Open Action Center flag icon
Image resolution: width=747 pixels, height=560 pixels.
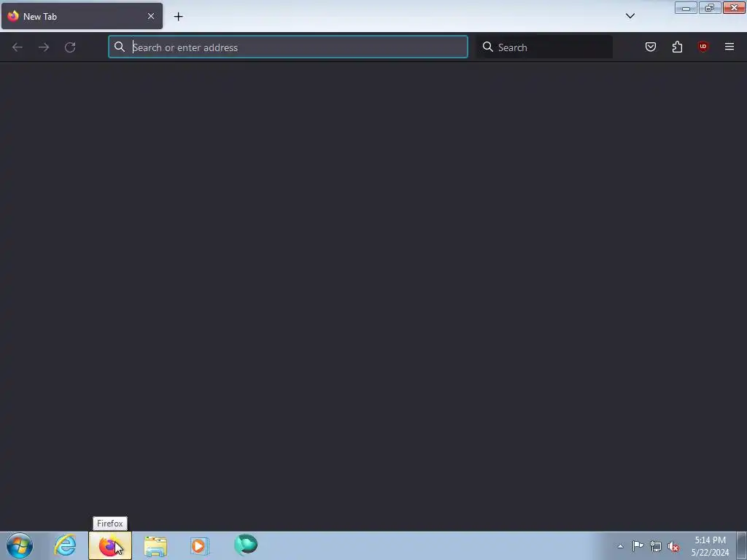click(638, 546)
